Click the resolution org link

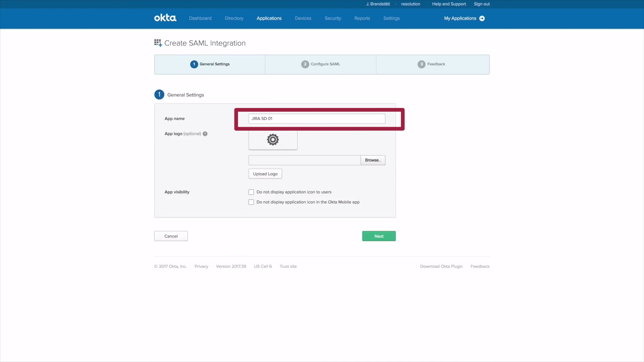click(x=411, y=4)
